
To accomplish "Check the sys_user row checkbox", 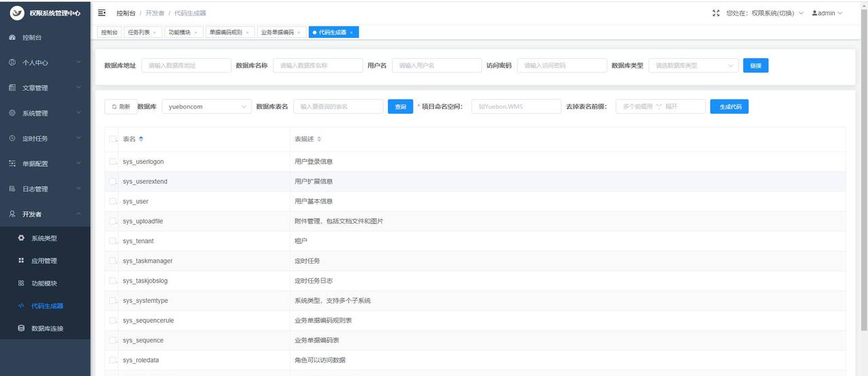I will [x=113, y=201].
